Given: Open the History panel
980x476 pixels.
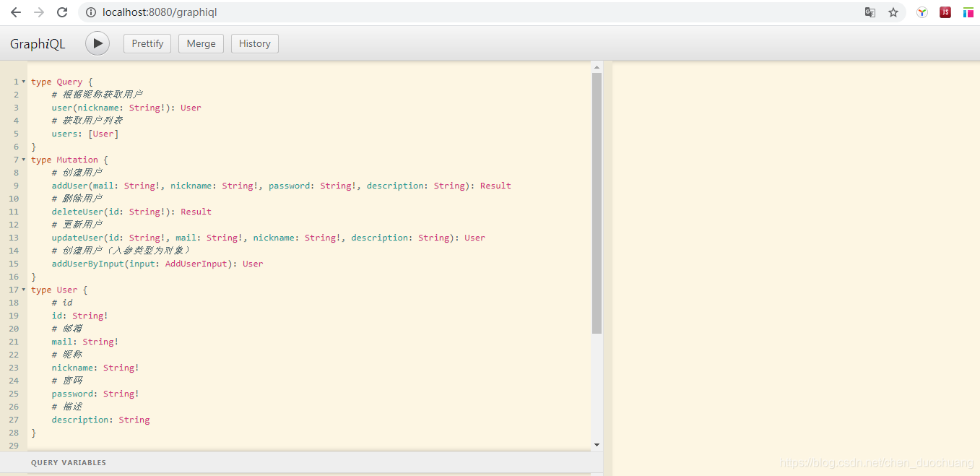Looking at the screenshot, I should pyautogui.click(x=254, y=43).
